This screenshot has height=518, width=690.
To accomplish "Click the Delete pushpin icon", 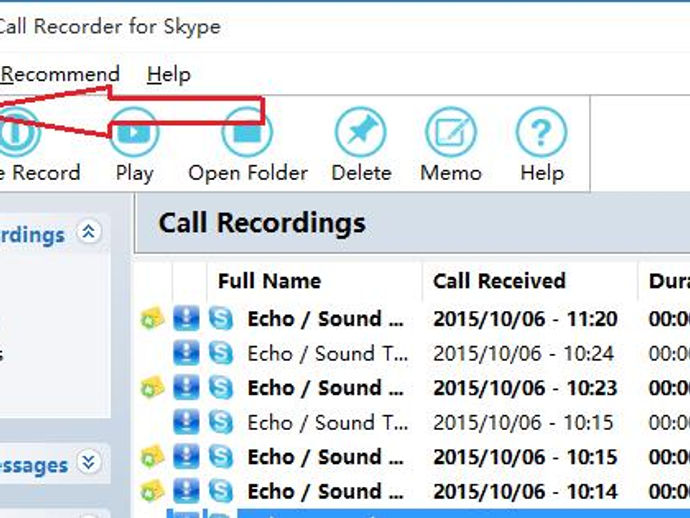I will (x=361, y=132).
